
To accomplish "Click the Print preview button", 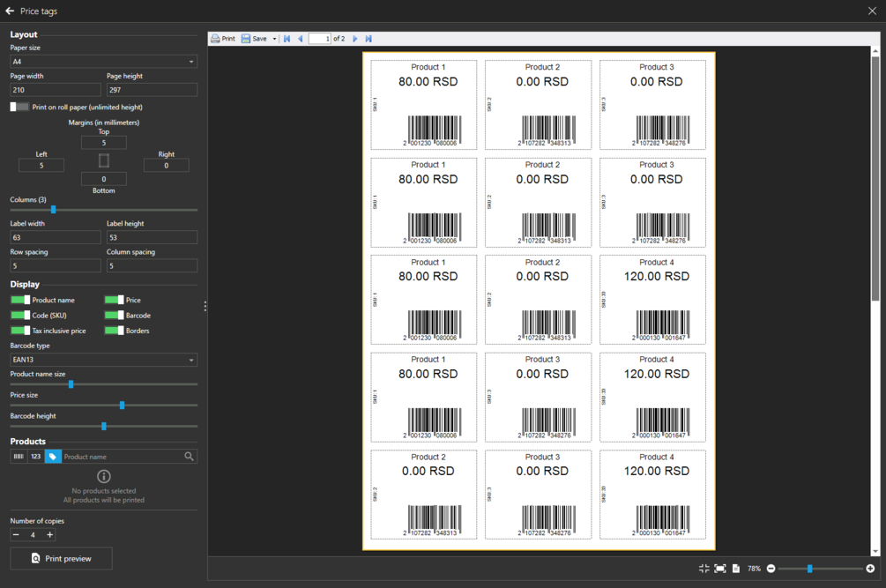I will tap(61, 558).
